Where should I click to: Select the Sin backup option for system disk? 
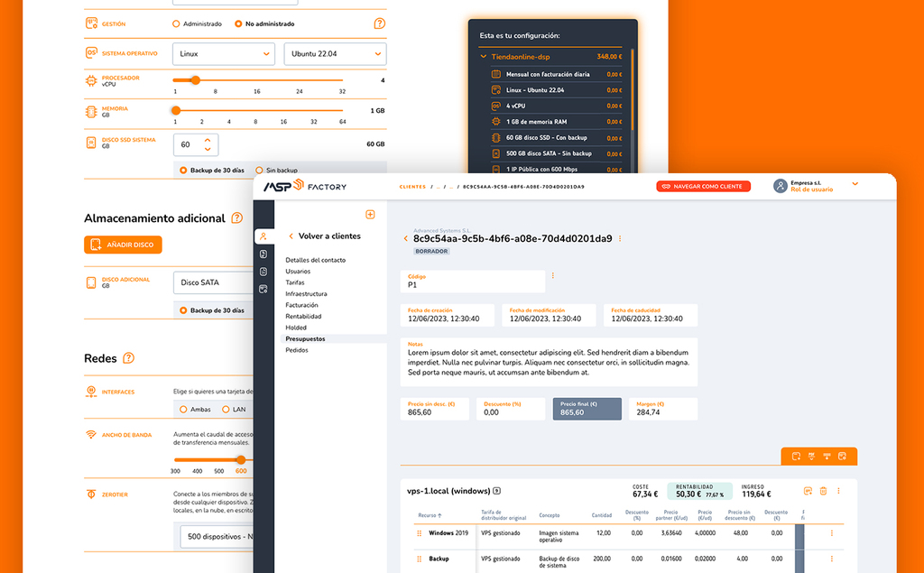pyautogui.click(x=259, y=170)
